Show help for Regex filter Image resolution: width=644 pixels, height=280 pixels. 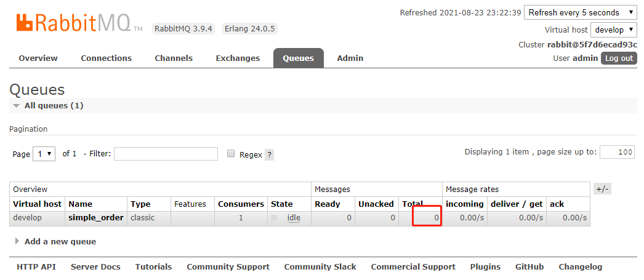coord(269,155)
